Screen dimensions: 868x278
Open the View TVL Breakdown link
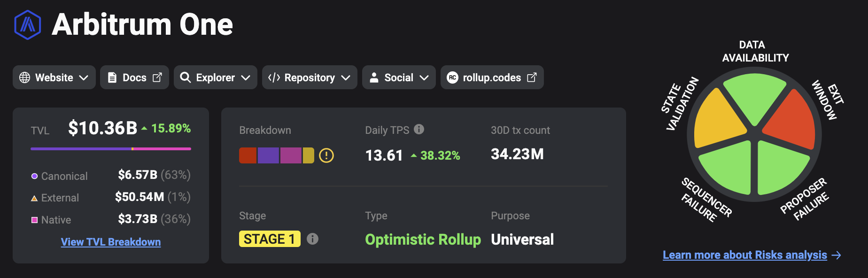[x=111, y=242]
